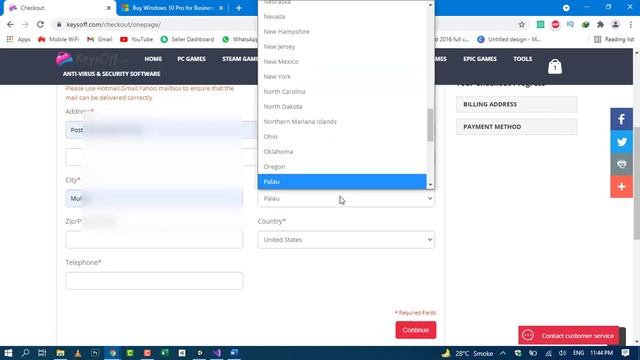Open Contact customer service chat
Viewport: 640px width, 360px height.
pos(569,336)
